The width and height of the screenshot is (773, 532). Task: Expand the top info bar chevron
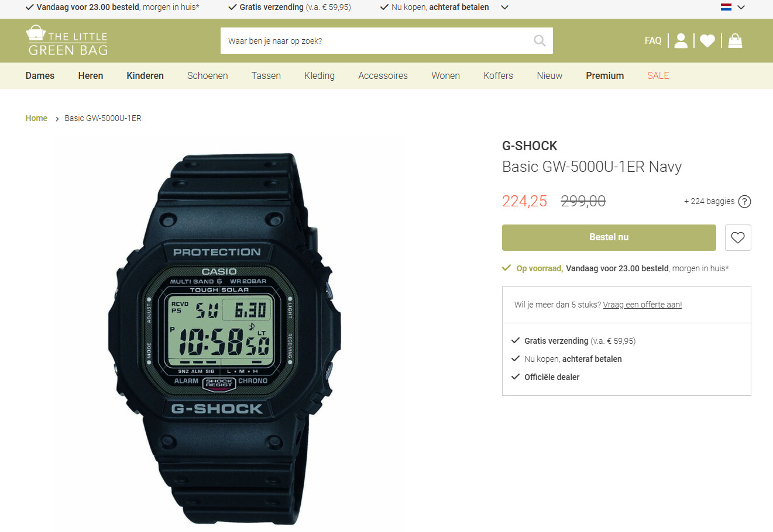coord(505,8)
